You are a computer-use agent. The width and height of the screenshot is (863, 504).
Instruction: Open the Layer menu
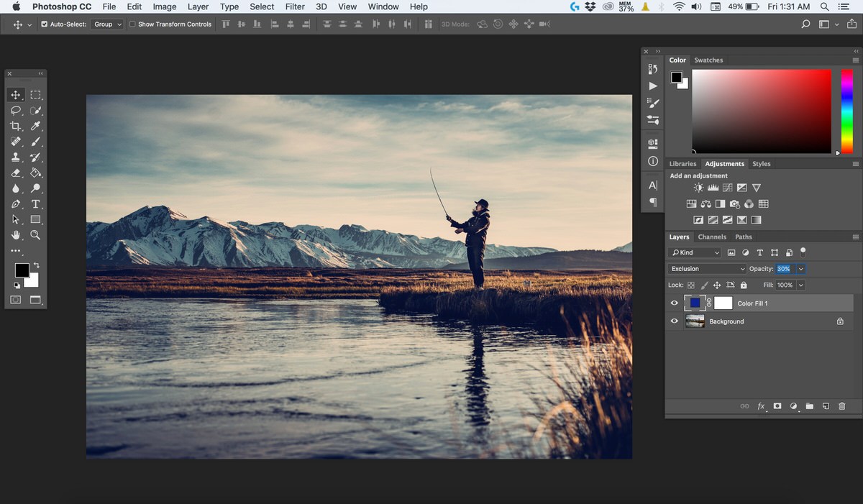pyautogui.click(x=198, y=6)
